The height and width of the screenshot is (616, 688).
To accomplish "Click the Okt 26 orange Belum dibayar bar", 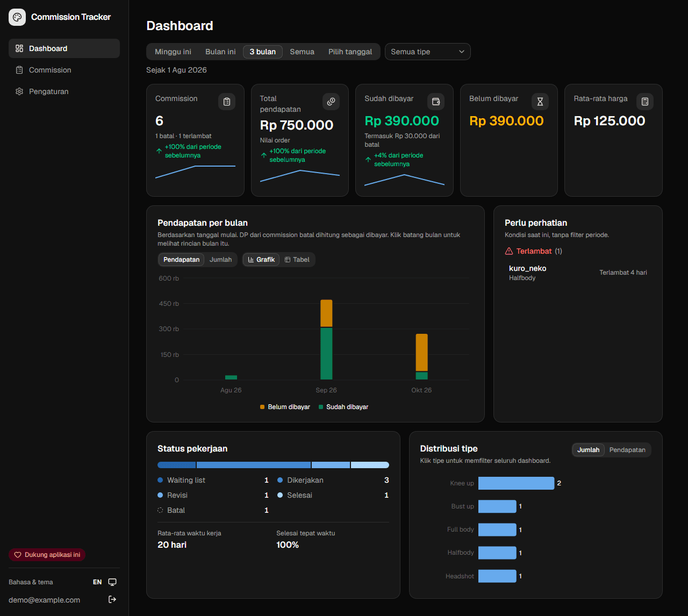I will tap(422, 353).
